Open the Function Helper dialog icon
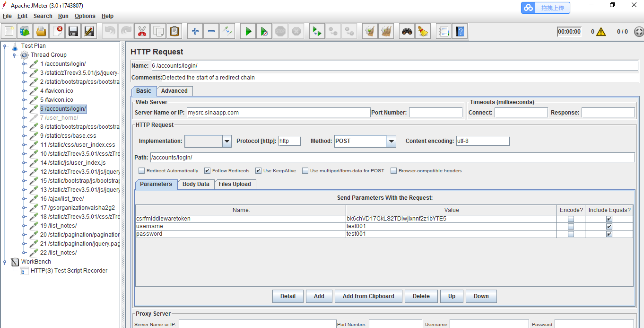The image size is (644, 328). [443, 32]
